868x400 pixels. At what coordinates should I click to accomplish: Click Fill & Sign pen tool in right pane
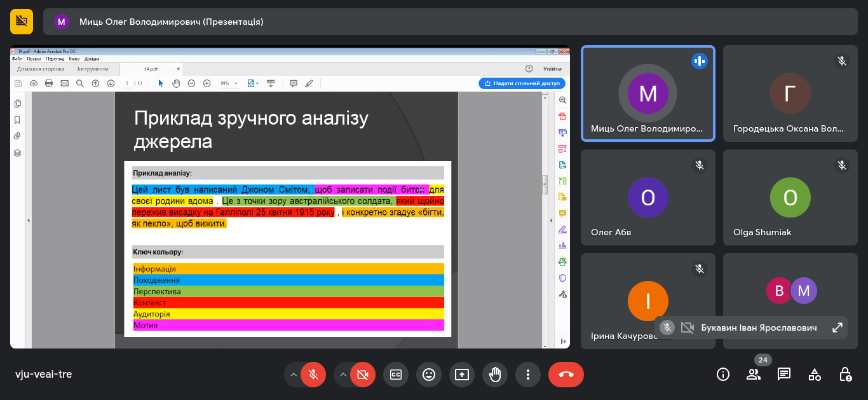coord(562,230)
